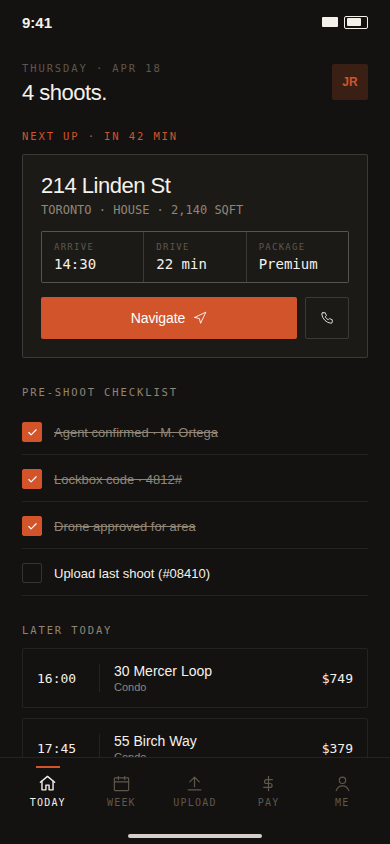The image size is (390, 844).
Task: Open the Upload arrow icon
Action: (194, 783)
